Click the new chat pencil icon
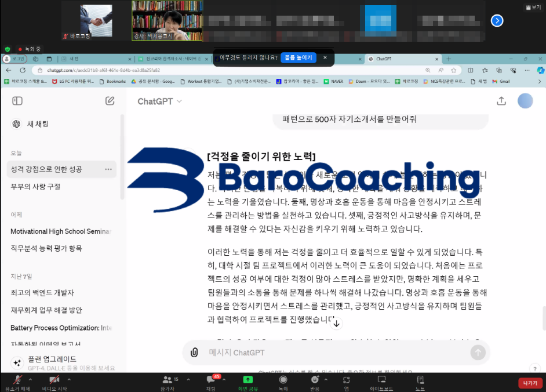 (x=110, y=101)
